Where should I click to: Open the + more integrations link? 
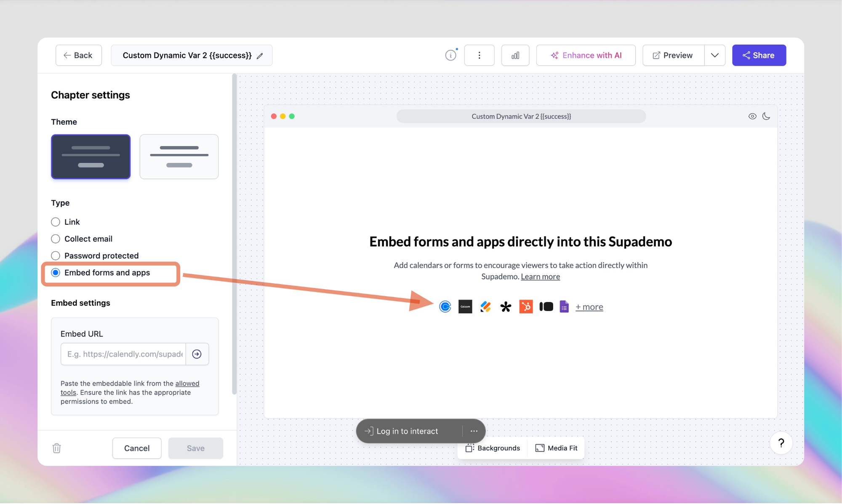(589, 307)
